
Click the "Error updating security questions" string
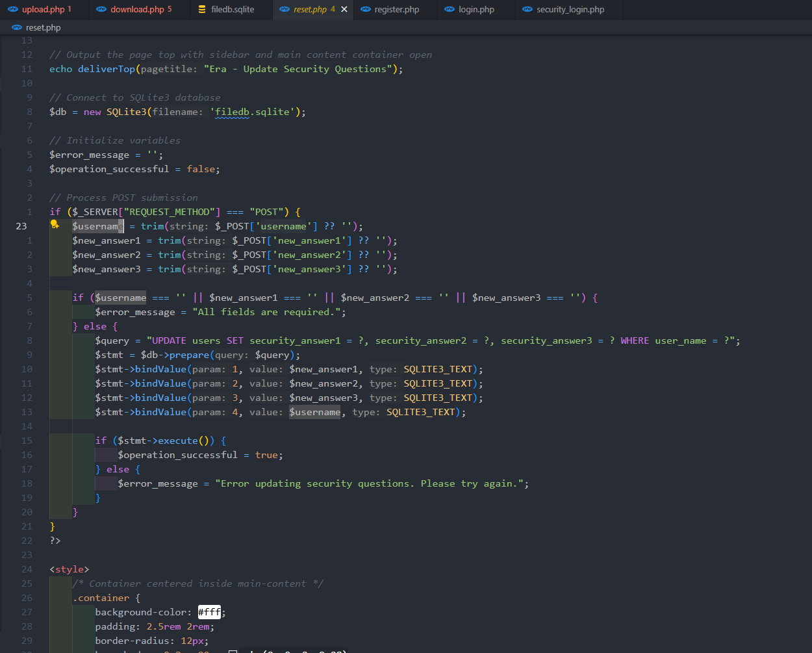click(x=370, y=483)
